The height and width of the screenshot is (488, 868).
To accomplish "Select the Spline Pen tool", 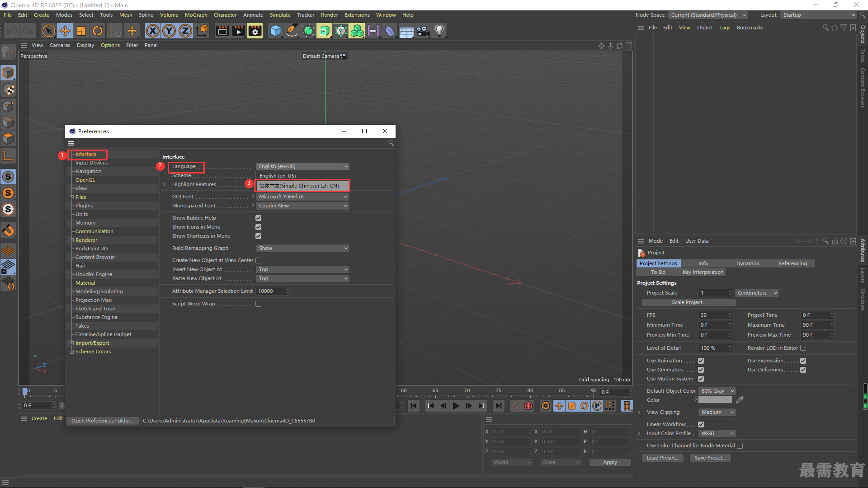I will click(292, 31).
